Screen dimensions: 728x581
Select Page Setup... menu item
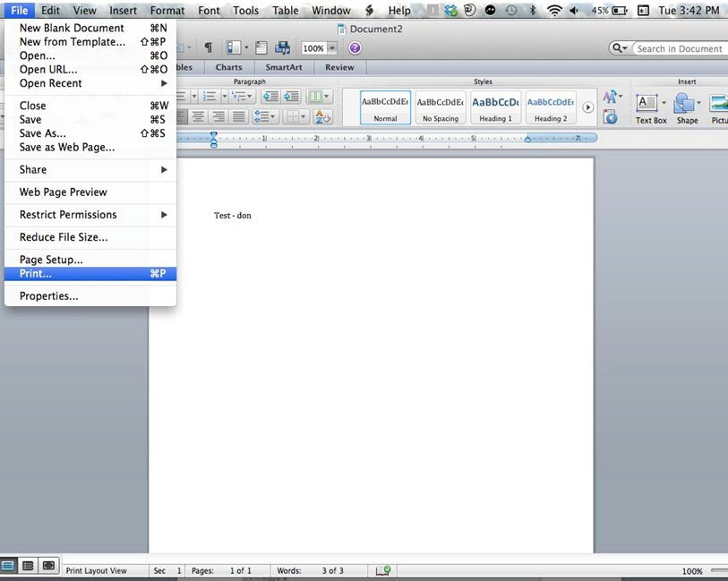click(x=90, y=260)
